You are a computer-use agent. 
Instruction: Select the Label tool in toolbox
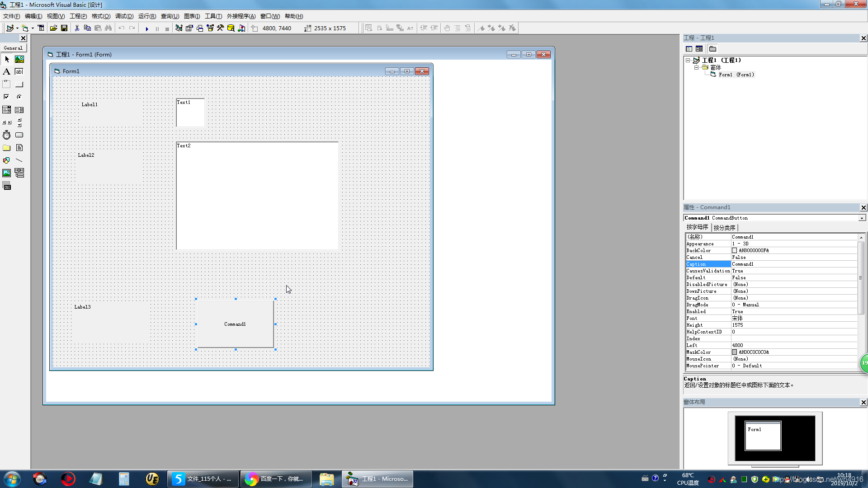tap(6, 71)
